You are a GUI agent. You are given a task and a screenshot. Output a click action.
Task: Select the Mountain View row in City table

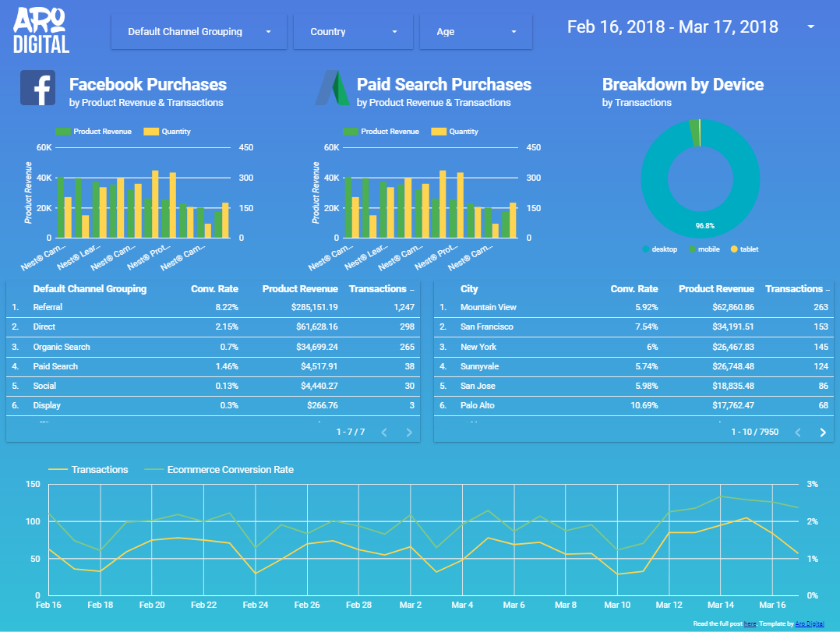[x=488, y=308]
